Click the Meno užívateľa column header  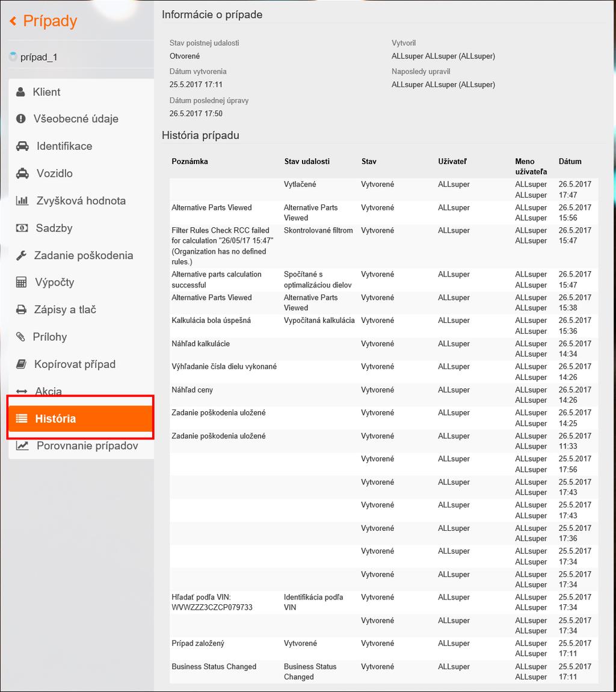pyautogui.click(x=531, y=167)
